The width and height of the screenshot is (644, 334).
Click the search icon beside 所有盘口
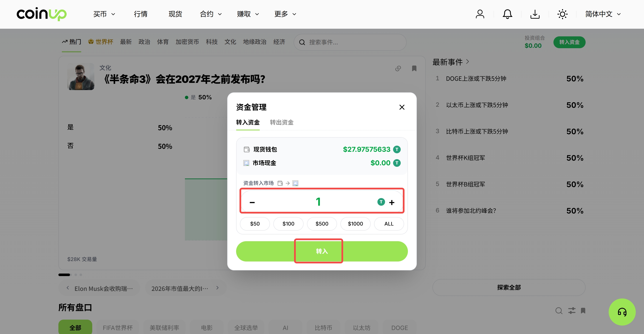click(x=559, y=311)
